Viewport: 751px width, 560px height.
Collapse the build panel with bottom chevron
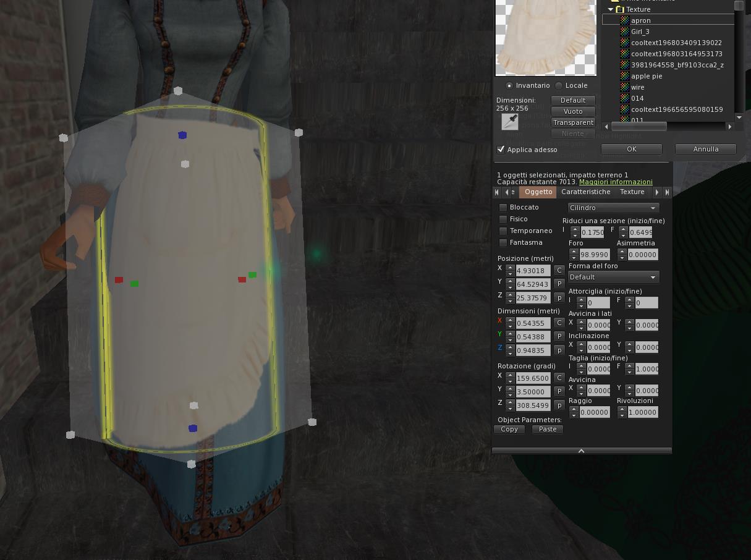[x=582, y=451]
